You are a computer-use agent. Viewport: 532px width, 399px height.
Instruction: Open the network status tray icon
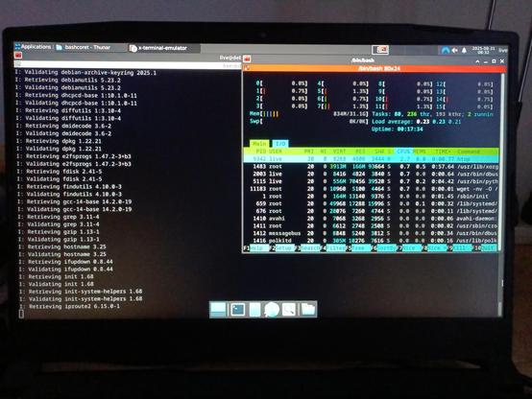click(446, 51)
